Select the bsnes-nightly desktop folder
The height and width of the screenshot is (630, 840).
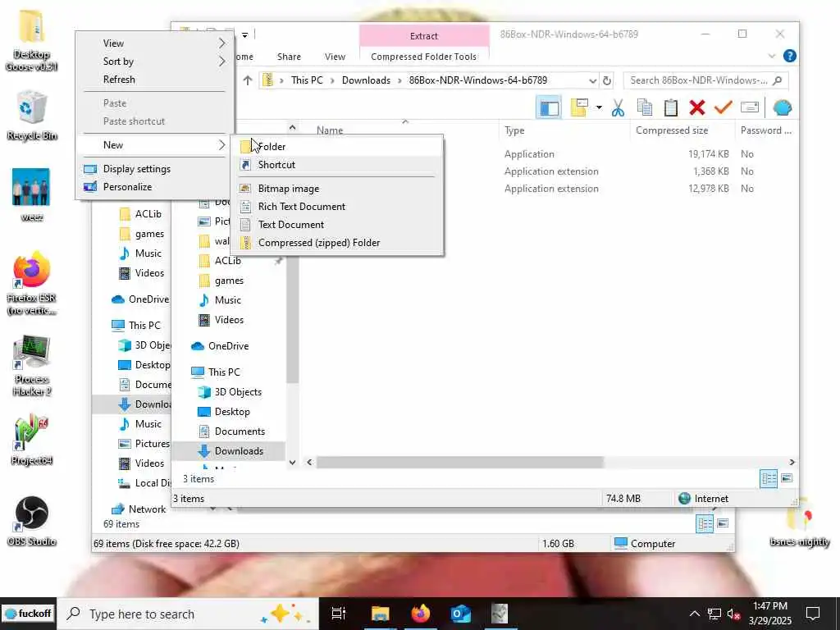point(799,523)
